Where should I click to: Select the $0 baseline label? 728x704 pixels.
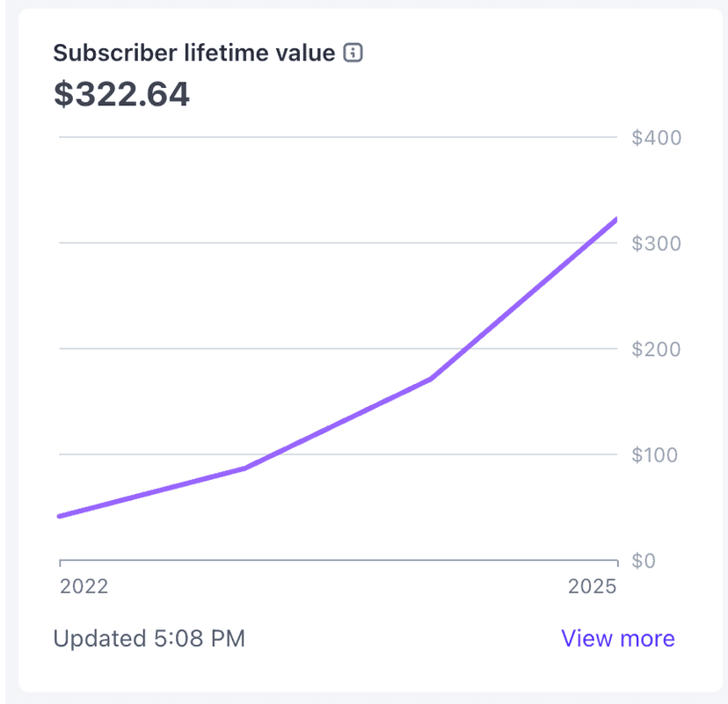coord(644,561)
